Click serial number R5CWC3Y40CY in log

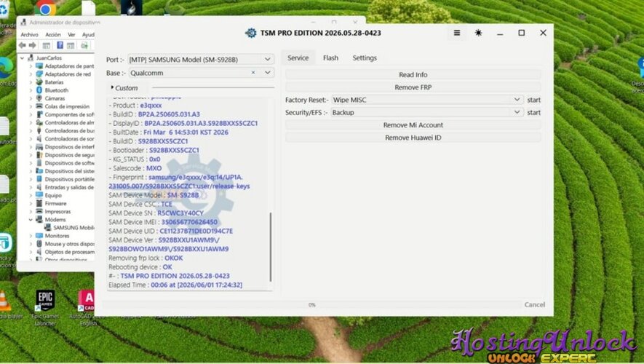coord(180,213)
